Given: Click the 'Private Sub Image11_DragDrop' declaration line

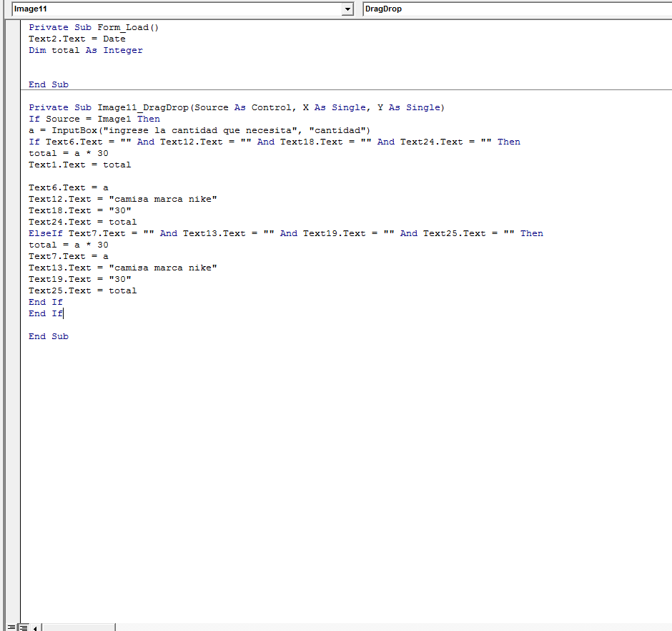Looking at the screenshot, I should click(237, 107).
